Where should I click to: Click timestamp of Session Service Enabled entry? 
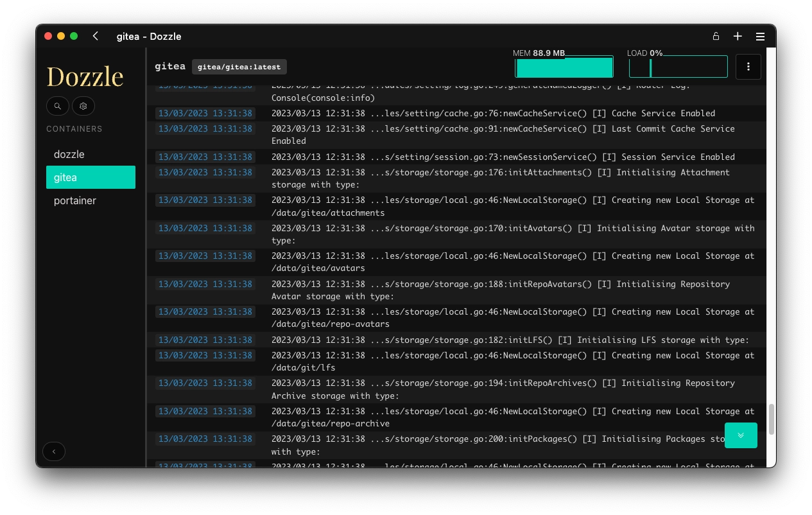[205, 157]
